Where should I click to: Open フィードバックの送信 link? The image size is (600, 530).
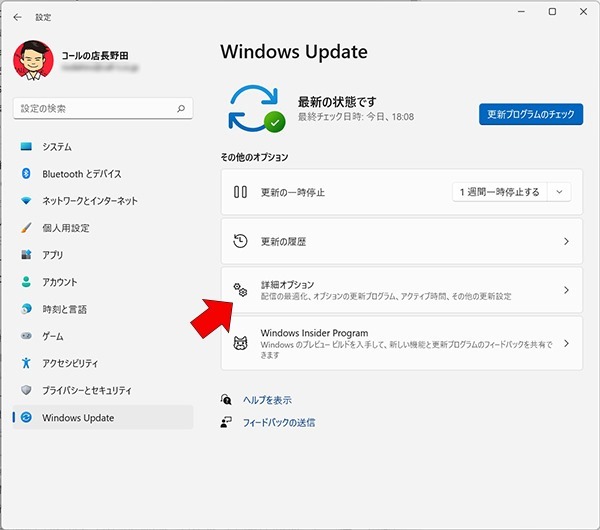[279, 423]
